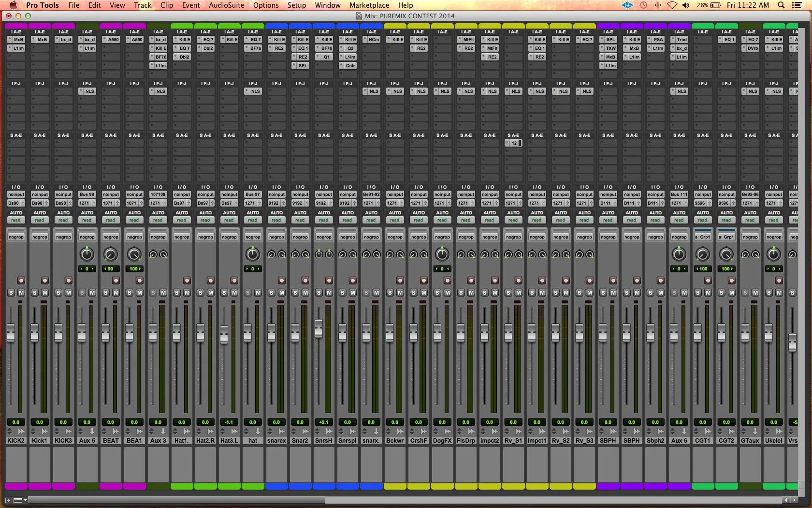
Task: Open the hat input selector Bus 97
Action: [253, 194]
